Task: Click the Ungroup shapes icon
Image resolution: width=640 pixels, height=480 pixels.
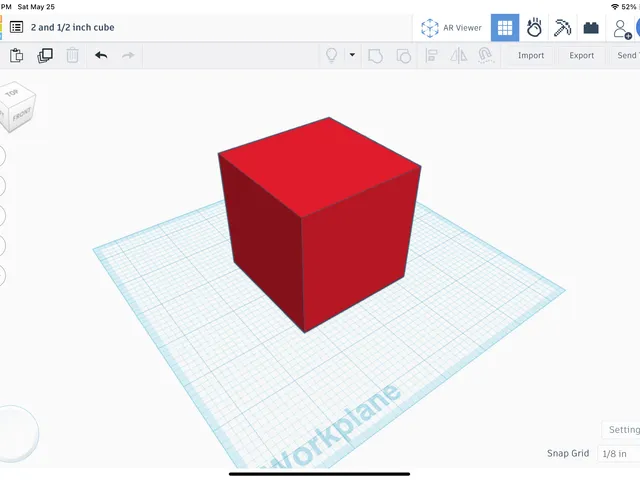Action: (404, 56)
